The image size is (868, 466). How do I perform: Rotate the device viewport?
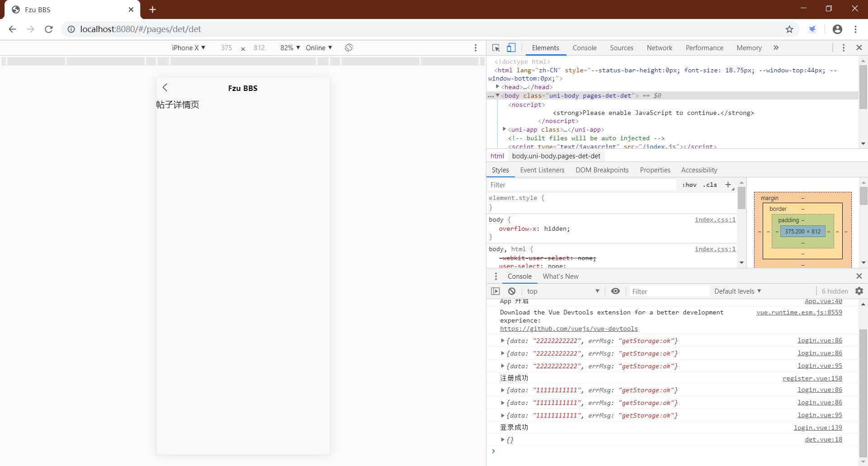pyautogui.click(x=349, y=48)
